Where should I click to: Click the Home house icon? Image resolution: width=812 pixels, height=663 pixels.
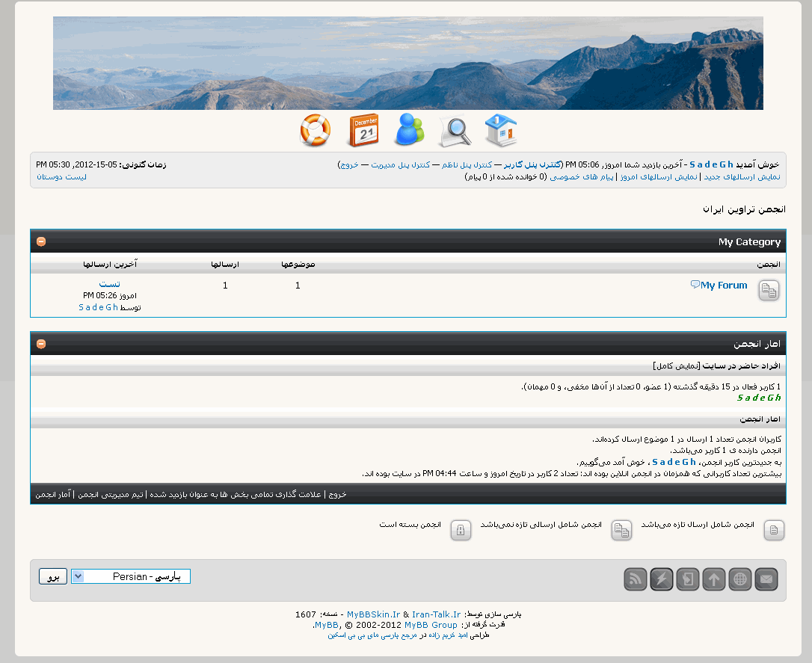pyautogui.click(x=500, y=131)
